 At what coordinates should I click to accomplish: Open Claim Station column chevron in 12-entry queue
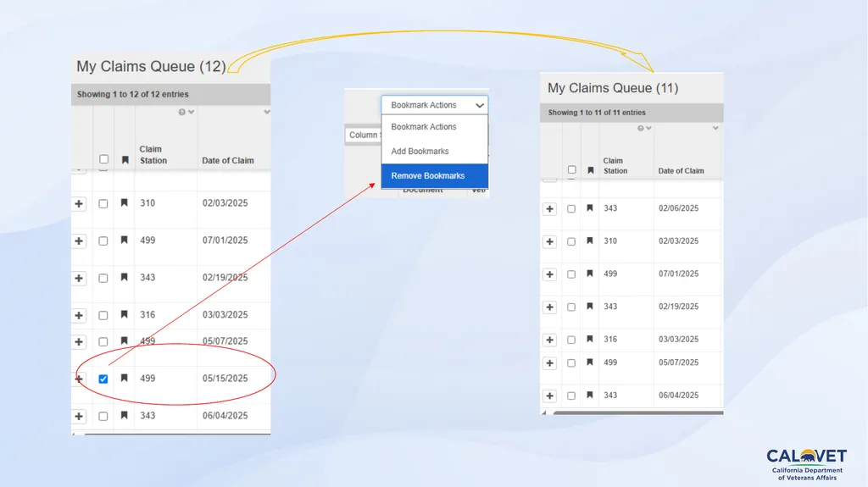coord(191,112)
